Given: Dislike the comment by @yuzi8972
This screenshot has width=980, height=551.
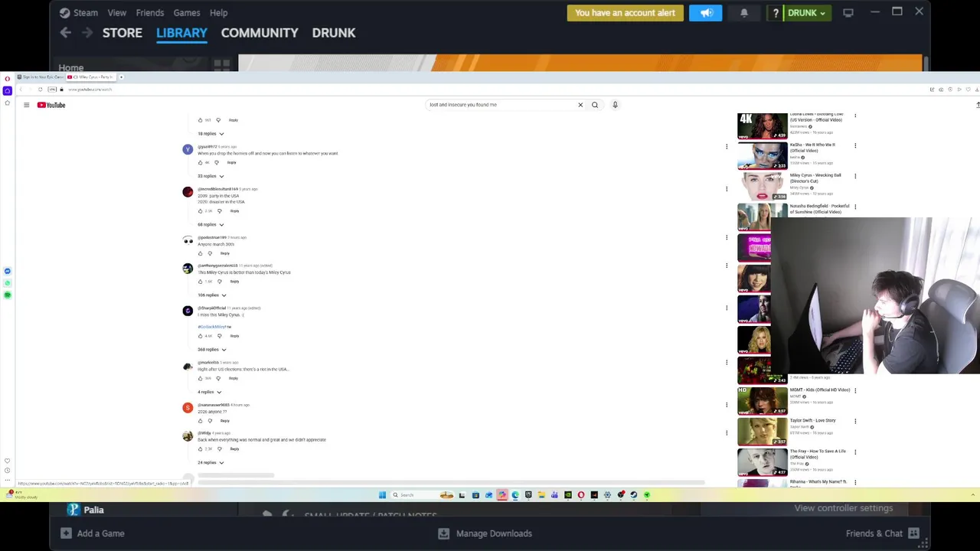Looking at the screenshot, I should pos(217,162).
